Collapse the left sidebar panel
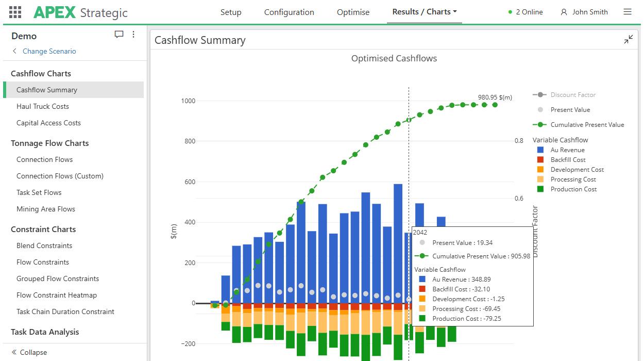644x361 pixels. 29,352
